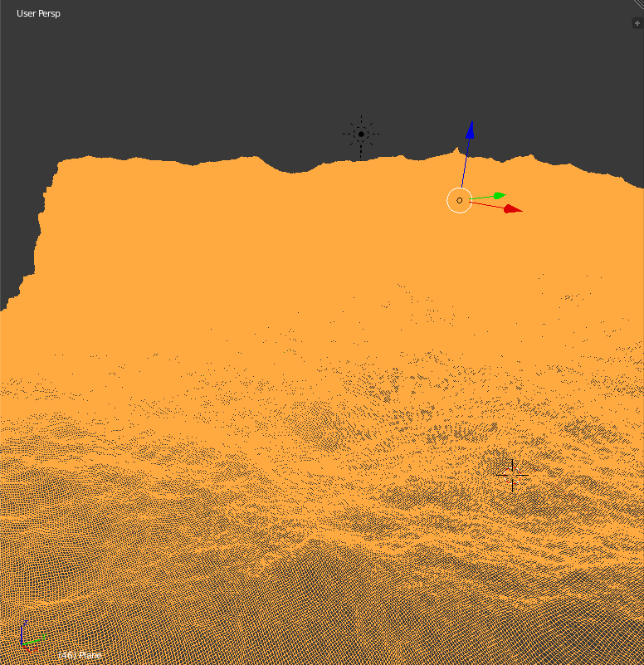This screenshot has height=665, width=644.
Task: Click the '(46) Plane' object name label
Action: coord(80,655)
